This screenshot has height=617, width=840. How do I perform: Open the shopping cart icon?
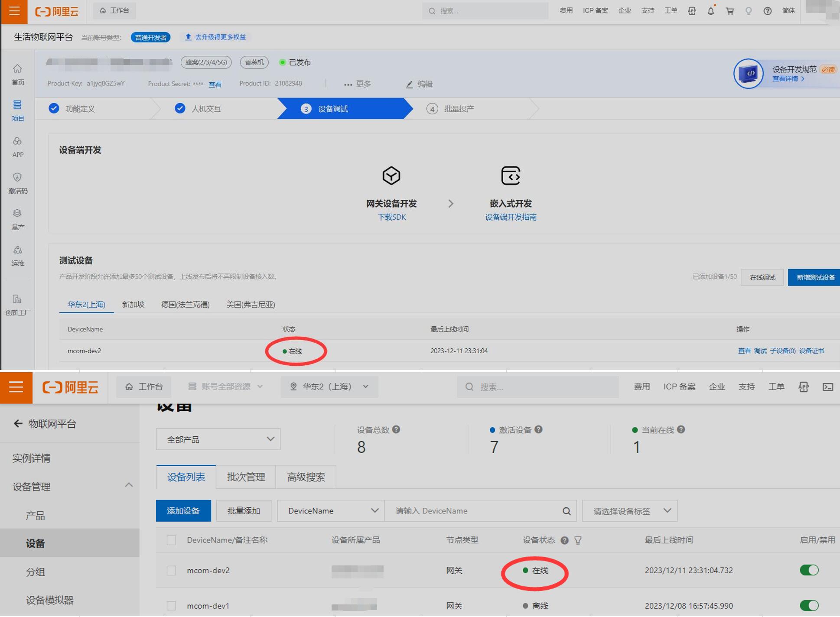point(730,11)
